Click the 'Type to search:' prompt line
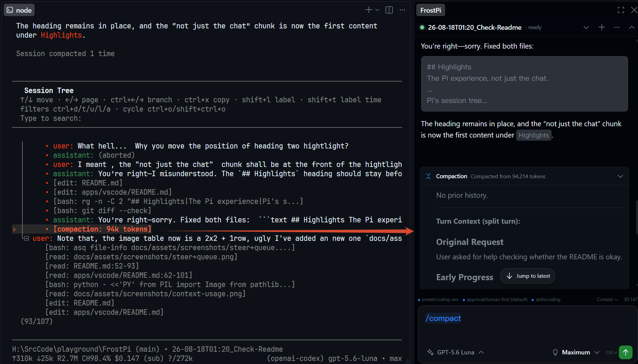This screenshot has height=364, width=638. point(51,118)
